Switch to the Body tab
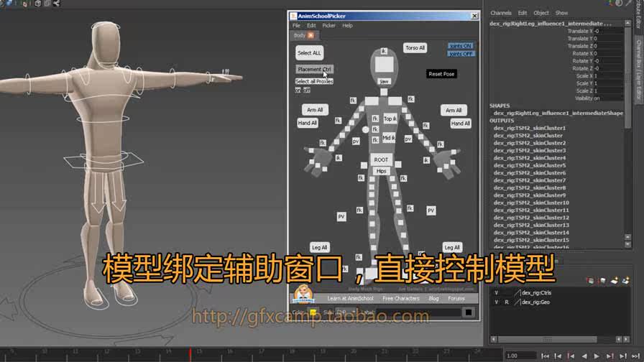Image resolution: width=644 pixels, height=362 pixels. (x=300, y=35)
